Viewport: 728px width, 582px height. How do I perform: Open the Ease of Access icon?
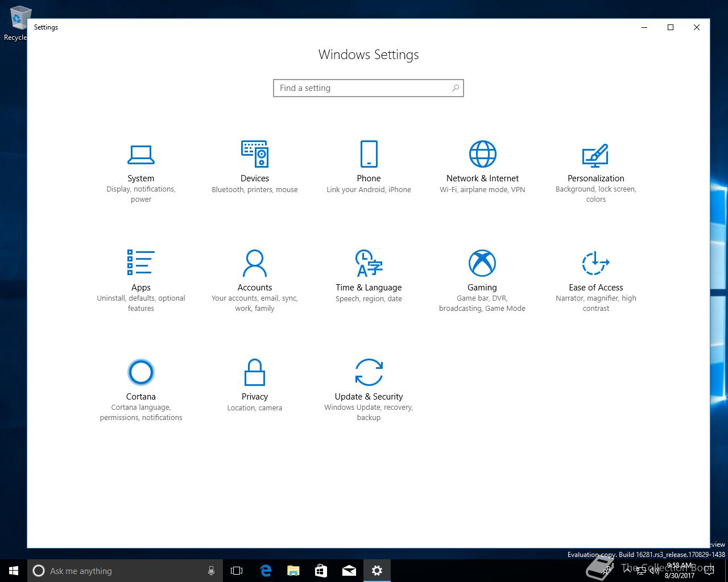pos(595,263)
